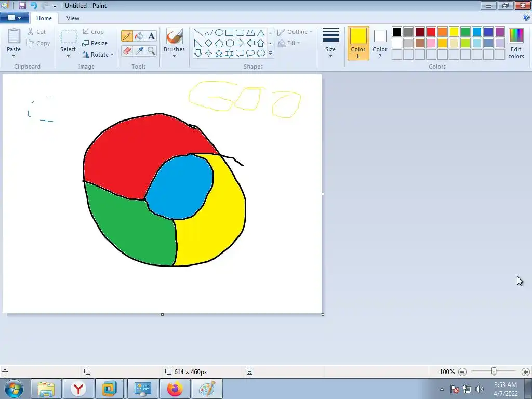
Task: Open the shape Fill dropdown
Action: 289,43
